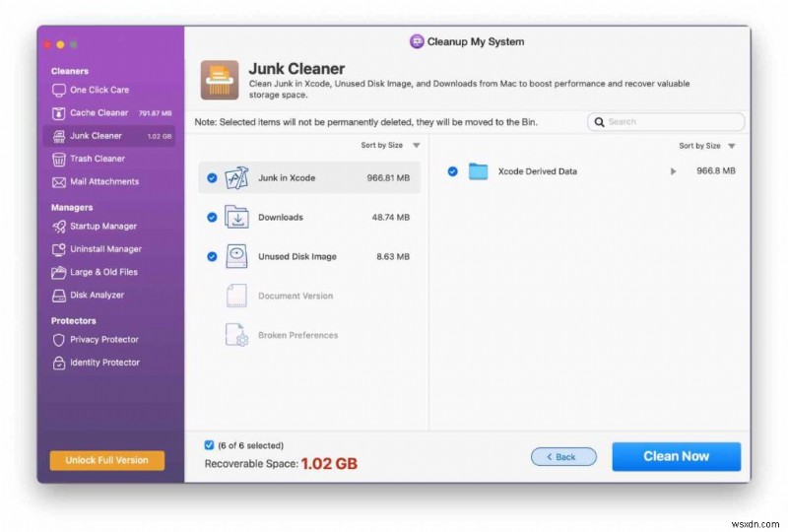The width and height of the screenshot is (788, 532).
Task: Click the Uninstall Manager icon
Action: click(59, 249)
